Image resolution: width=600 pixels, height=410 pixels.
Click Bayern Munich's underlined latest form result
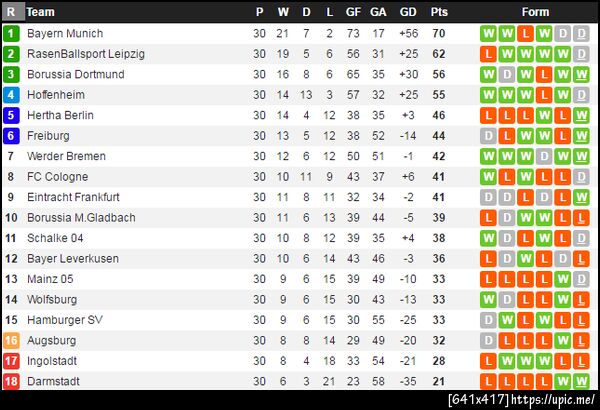[x=582, y=33]
